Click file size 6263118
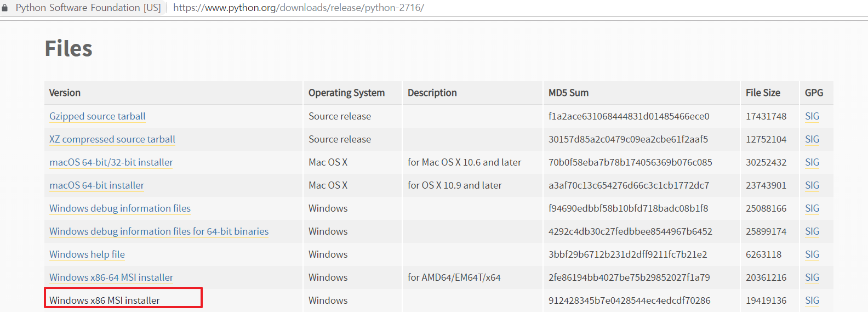This screenshot has height=312, width=868. click(764, 254)
